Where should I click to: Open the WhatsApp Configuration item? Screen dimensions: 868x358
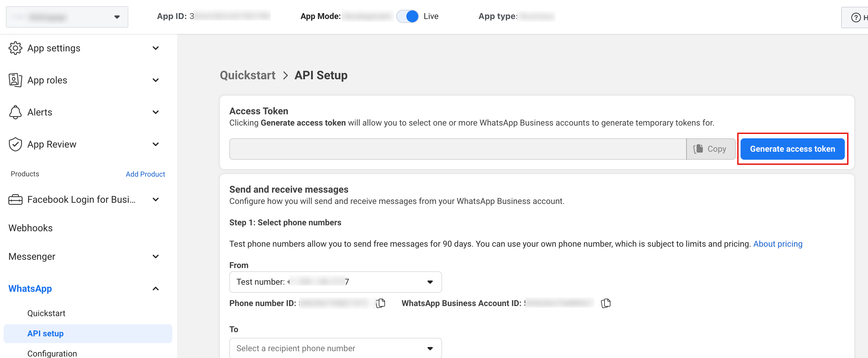coord(52,353)
